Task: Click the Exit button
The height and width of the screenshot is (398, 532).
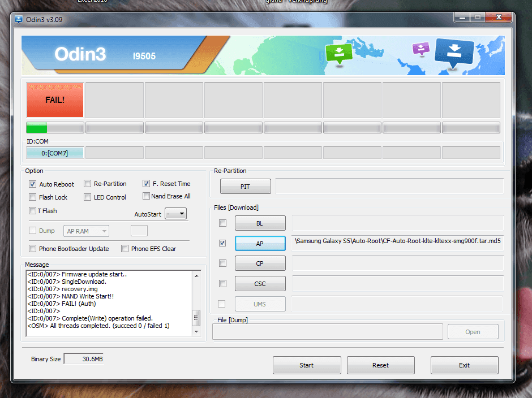Action: pyautogui.click(x=465, y=365)
